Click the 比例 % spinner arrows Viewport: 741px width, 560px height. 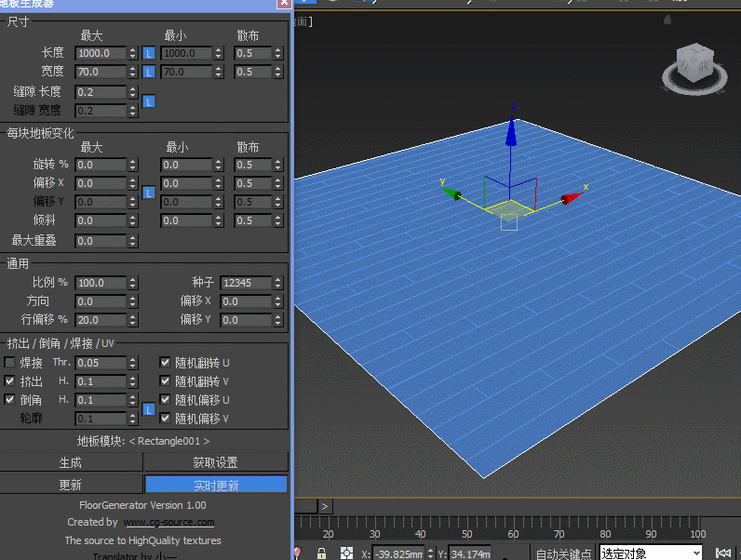(x=132, y=283)
